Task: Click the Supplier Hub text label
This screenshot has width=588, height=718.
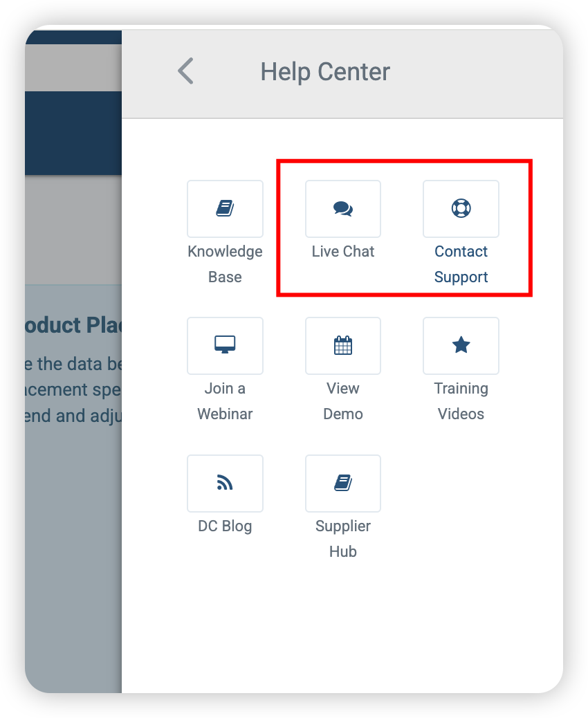Action: pos(342,538)
